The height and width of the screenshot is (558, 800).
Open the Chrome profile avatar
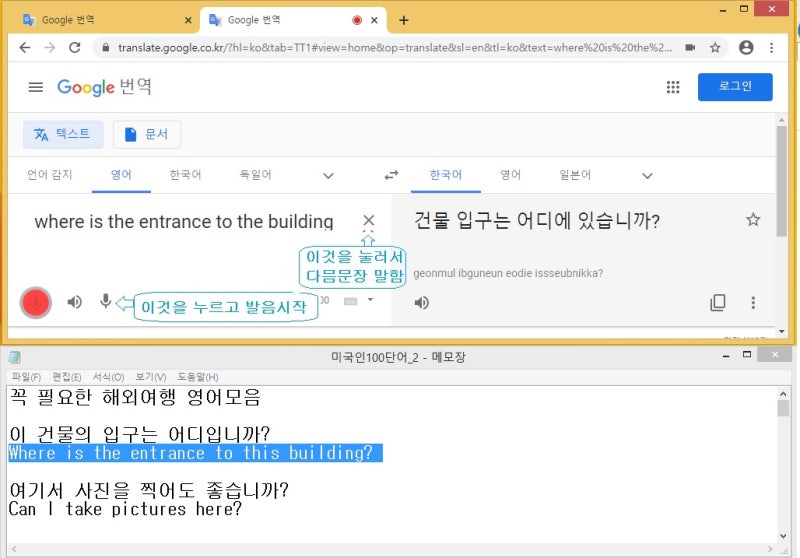pyautogui.click(x=746, y=48)
